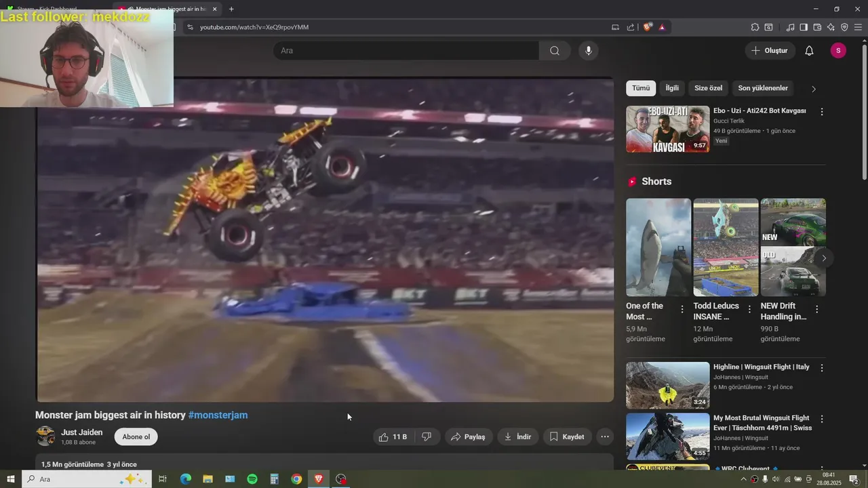Open options for NEW Drift Handling Short
Image resolution: width=868 pixels, height=488 pixels.
816,309
